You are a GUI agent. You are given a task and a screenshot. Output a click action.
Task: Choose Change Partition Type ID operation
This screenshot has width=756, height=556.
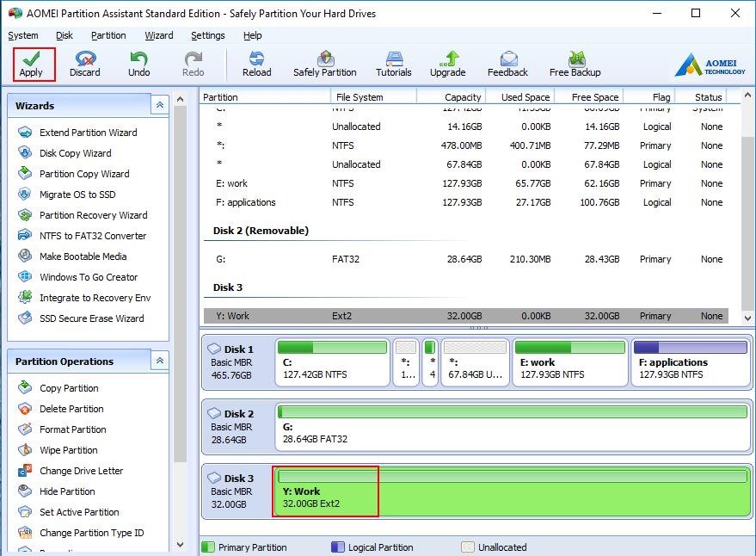pos(92,533)
